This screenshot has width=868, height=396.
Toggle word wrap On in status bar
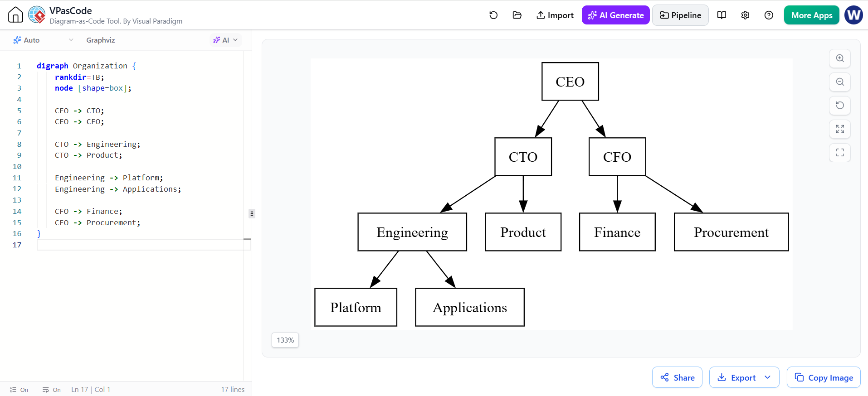(52, 390)
